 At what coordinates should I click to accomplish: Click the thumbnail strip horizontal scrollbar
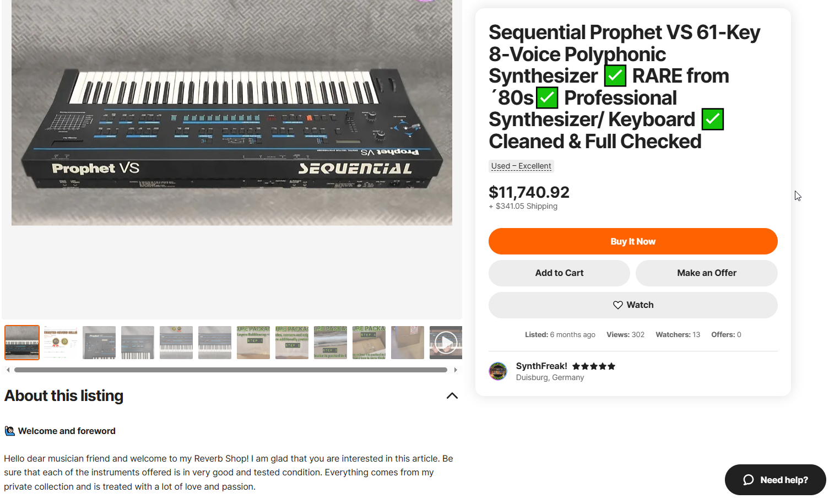click(231, 370)
